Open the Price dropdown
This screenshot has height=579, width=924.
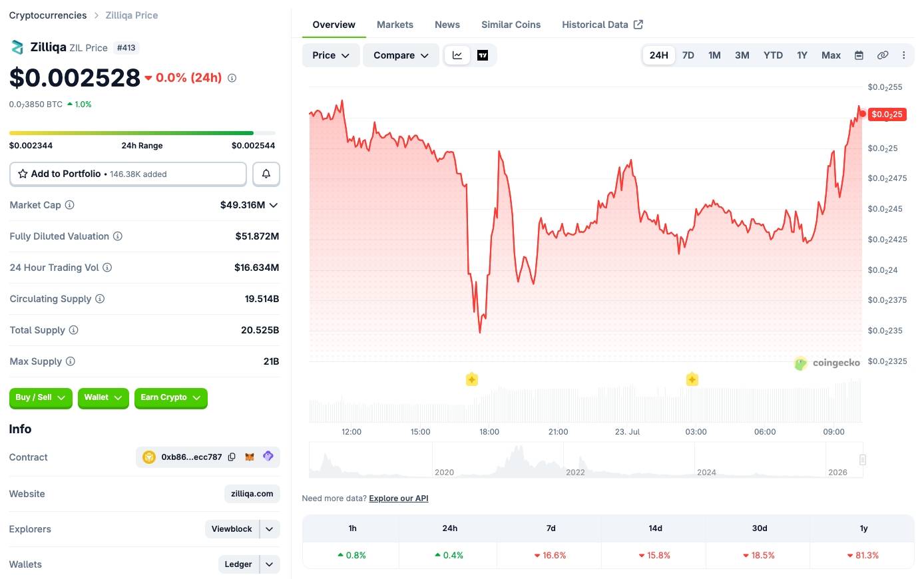(x=331, y=55)
